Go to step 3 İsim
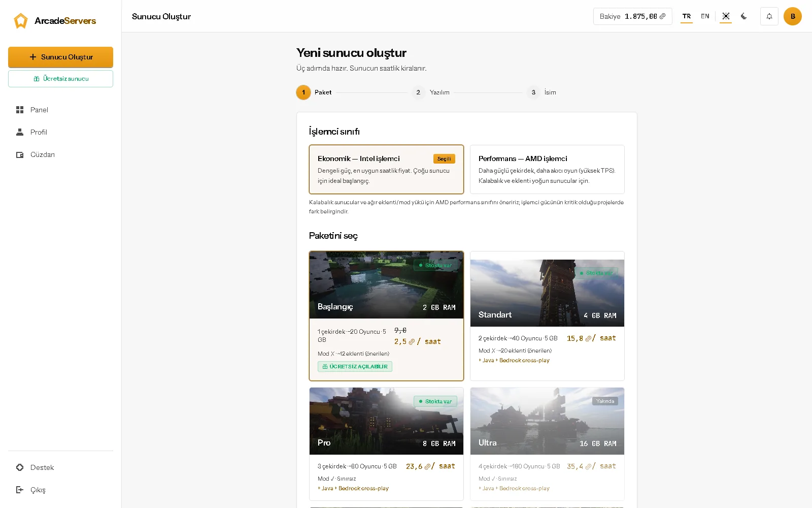 (541, 92)
